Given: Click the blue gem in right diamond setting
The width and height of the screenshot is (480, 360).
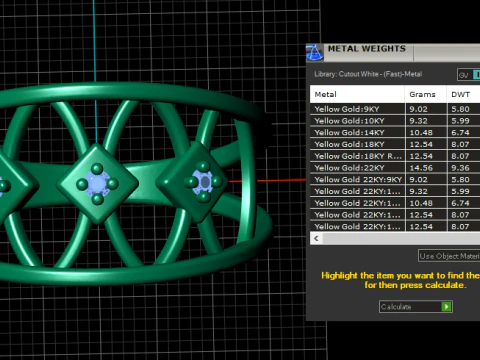Looking at the screenshot, I should point(203,182).
